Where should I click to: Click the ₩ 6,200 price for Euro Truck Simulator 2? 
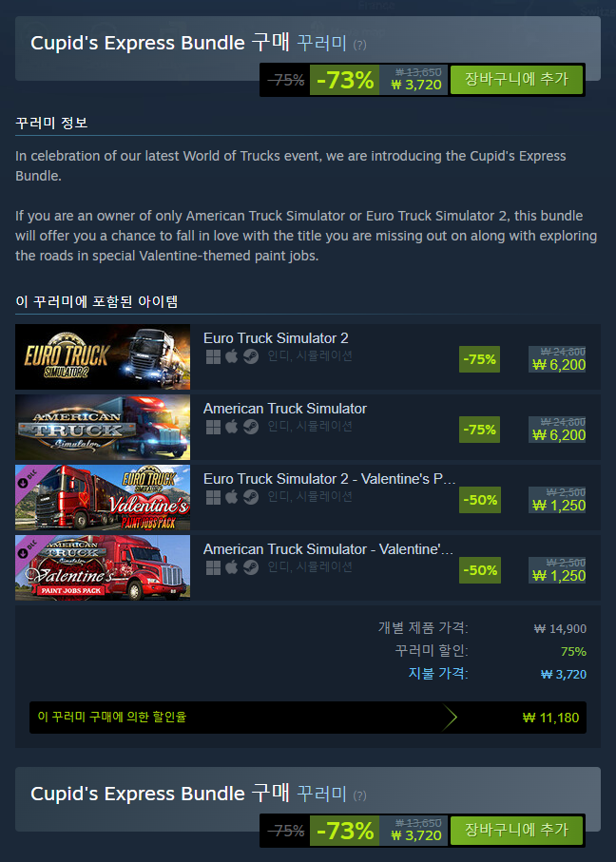tap(559, 365)
